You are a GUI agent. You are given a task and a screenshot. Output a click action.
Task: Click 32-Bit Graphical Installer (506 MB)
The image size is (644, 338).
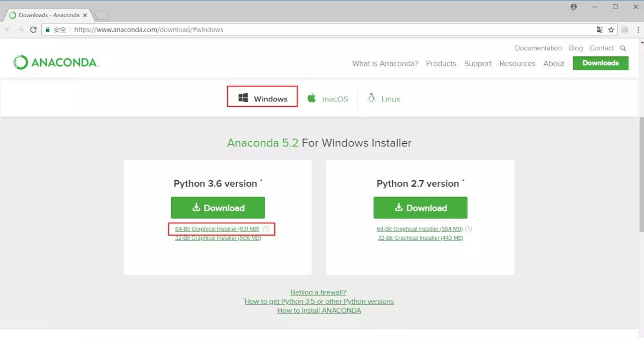tap(218, 238)
